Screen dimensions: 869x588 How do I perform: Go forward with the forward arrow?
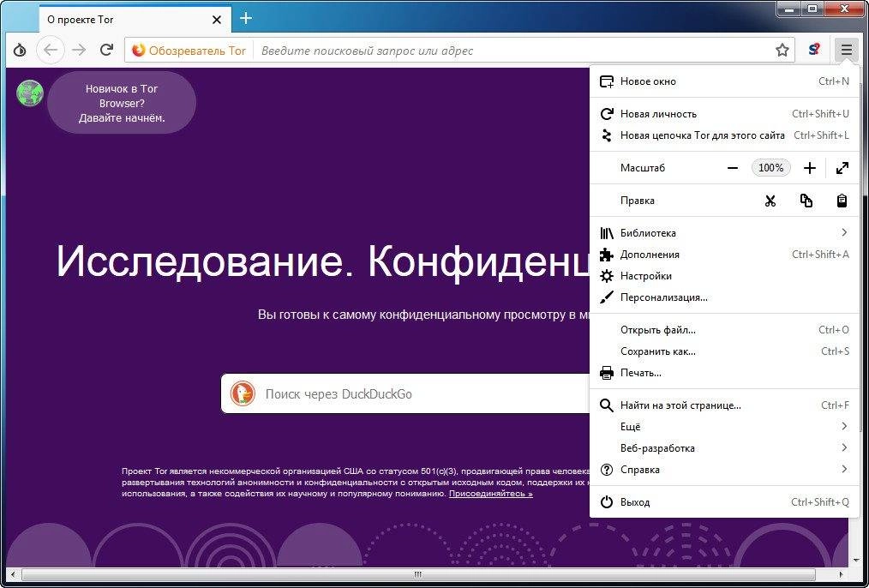79,51
